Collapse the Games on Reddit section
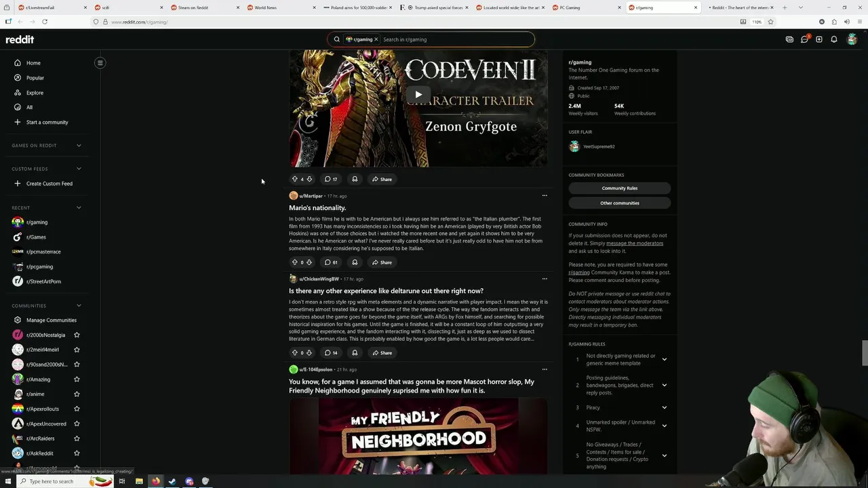868x488 pixels. pos(79,146)
